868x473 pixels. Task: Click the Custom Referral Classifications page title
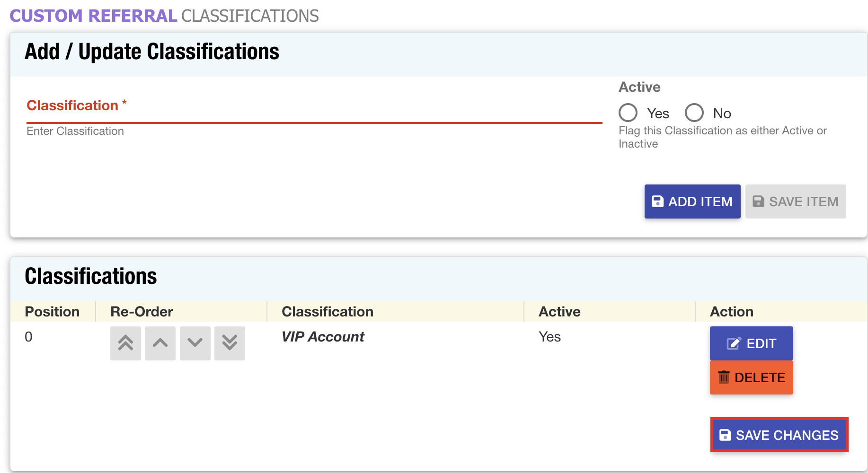coord(164,16)
